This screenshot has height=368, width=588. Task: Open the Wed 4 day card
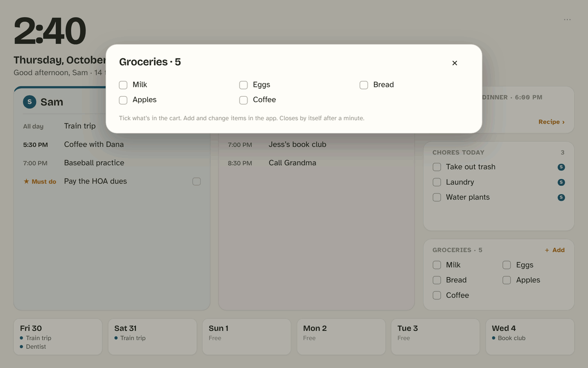(530, 337)
